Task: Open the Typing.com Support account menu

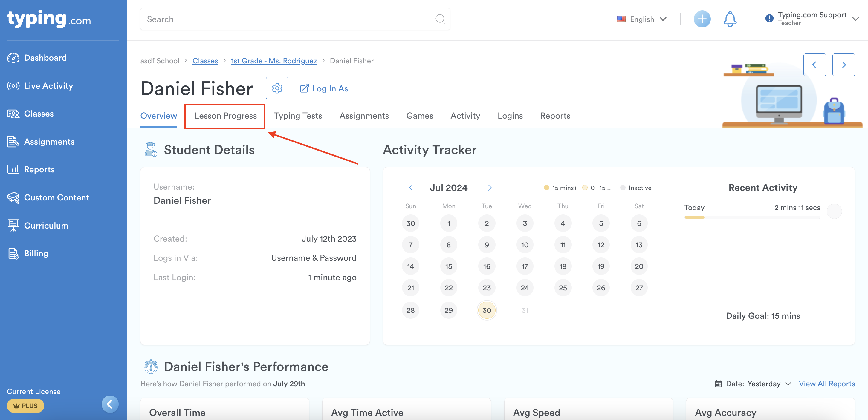Action: click(x=812, y=19)
